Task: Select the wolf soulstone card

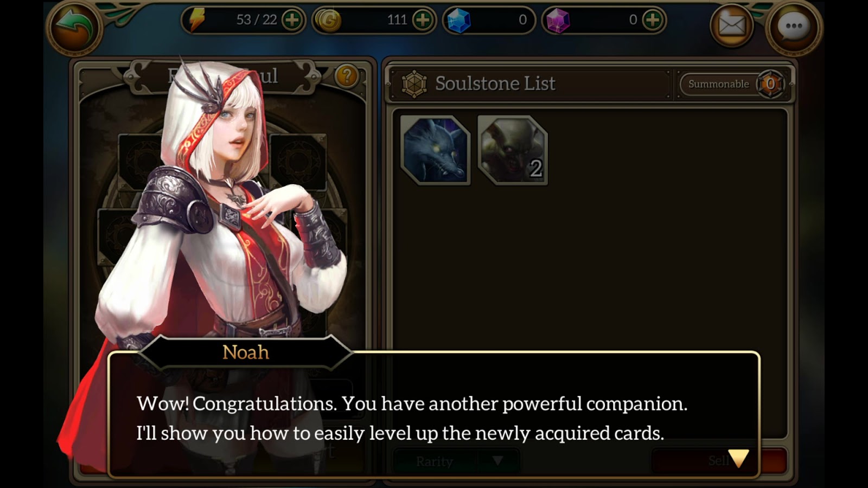Action: [x=435, y=150]
